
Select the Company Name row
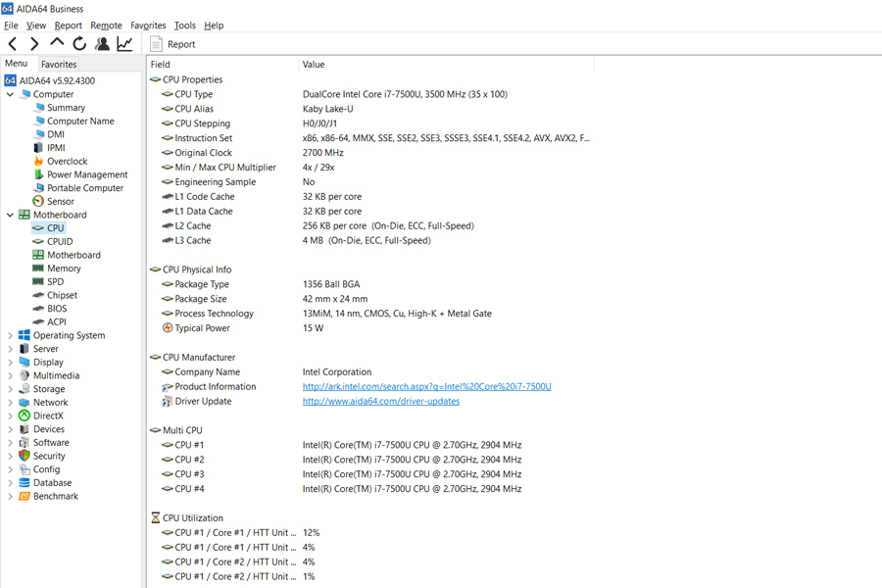tap(371, 372)
